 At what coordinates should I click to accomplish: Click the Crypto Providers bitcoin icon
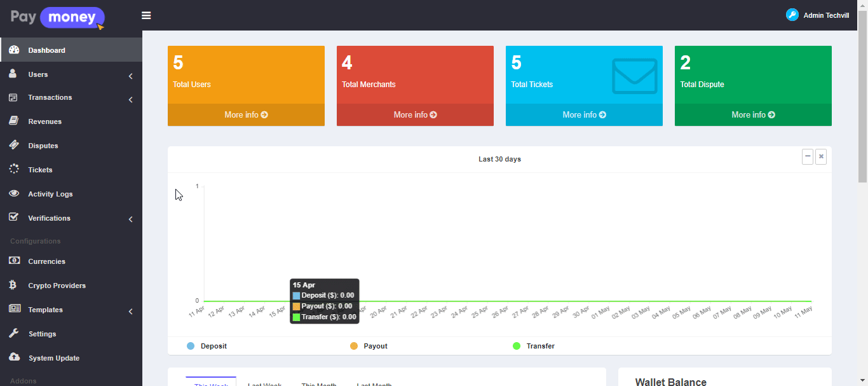pyautogui.click(x=13, y=285)
